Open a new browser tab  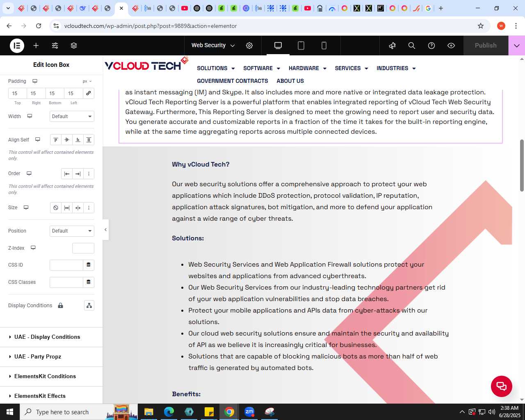click(441, 8)
